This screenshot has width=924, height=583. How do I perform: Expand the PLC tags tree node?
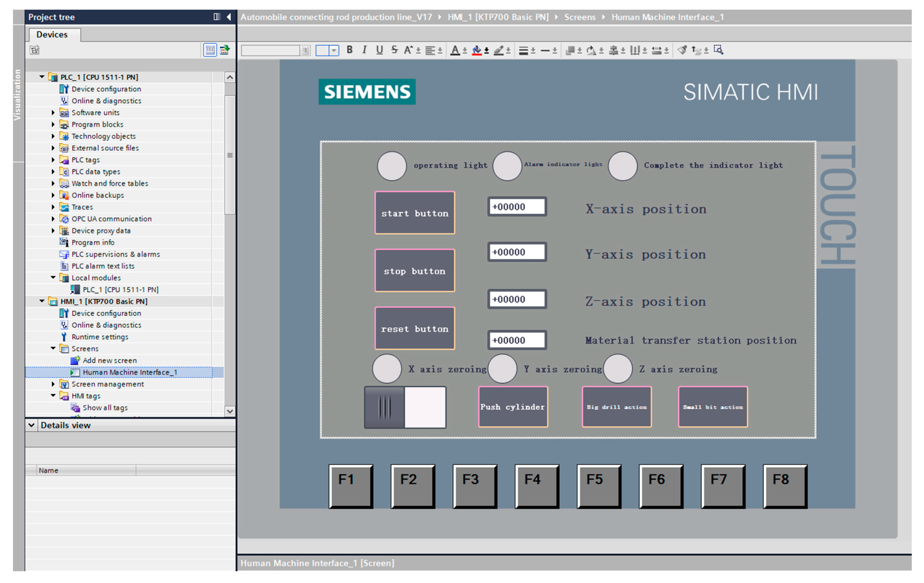(x=53, y=160)
